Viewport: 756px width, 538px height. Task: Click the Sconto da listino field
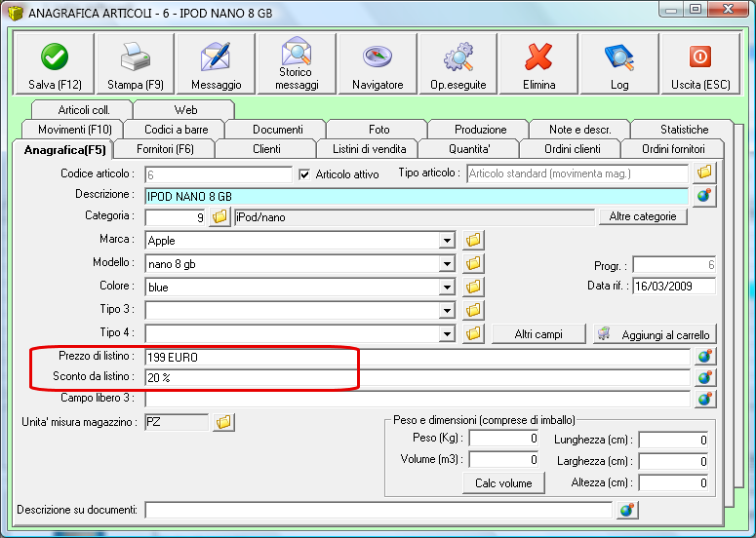coord(418,377)
